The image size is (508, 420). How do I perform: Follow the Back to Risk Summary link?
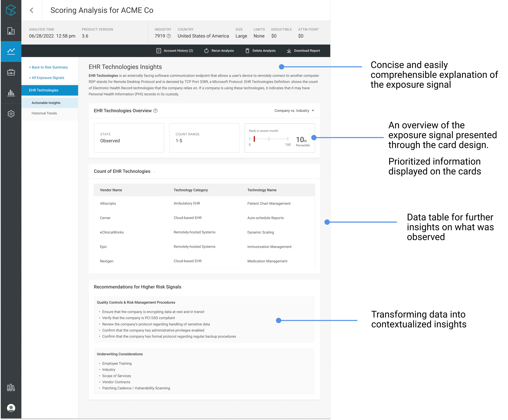pyautogui.click(x=48, y=67)
